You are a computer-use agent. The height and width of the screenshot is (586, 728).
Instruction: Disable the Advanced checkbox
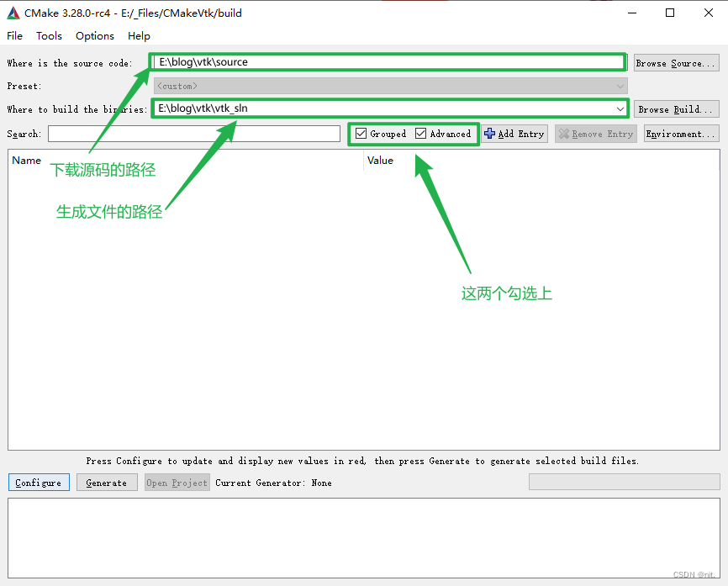click(x=420, y=134)
